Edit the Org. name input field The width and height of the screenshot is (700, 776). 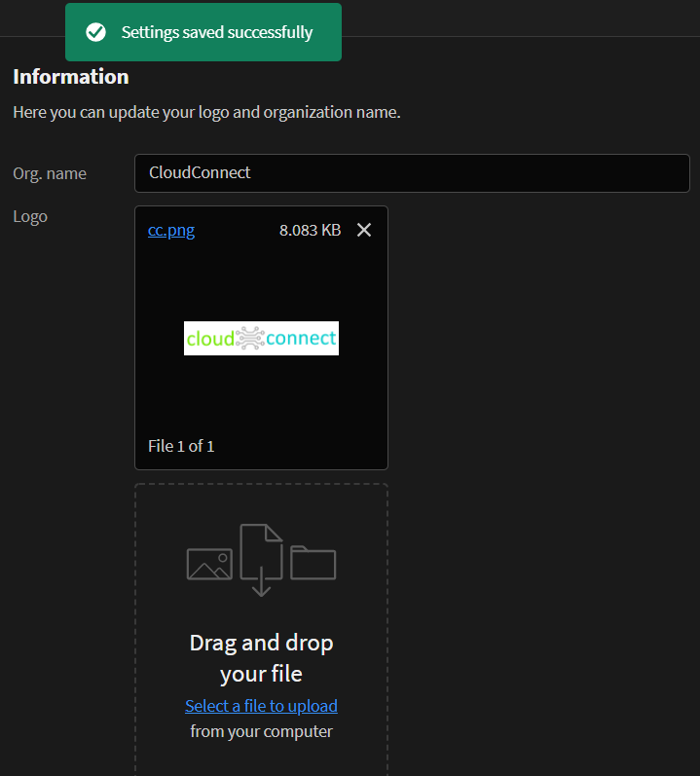click(412, 173)
